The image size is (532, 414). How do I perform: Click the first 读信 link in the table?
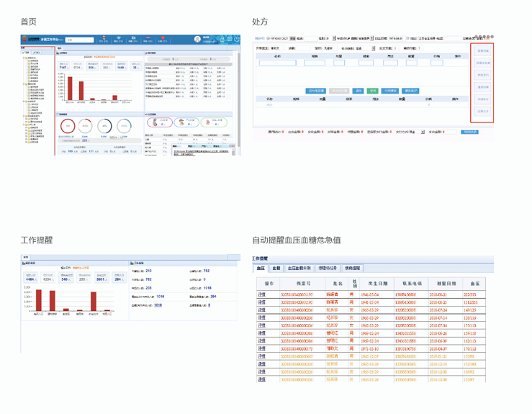tap(261, 294)
